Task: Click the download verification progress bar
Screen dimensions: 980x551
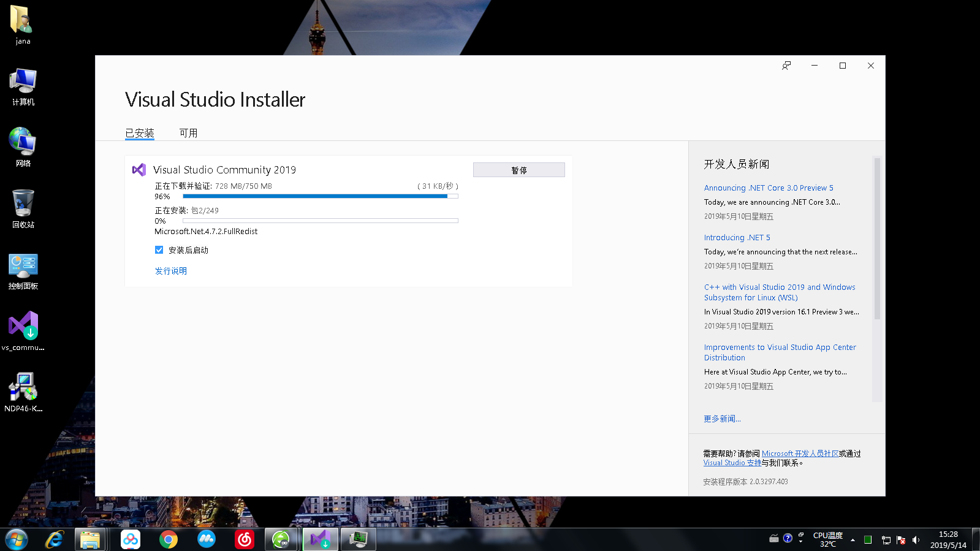Action: pyautogui.click(x=321, y=196)
